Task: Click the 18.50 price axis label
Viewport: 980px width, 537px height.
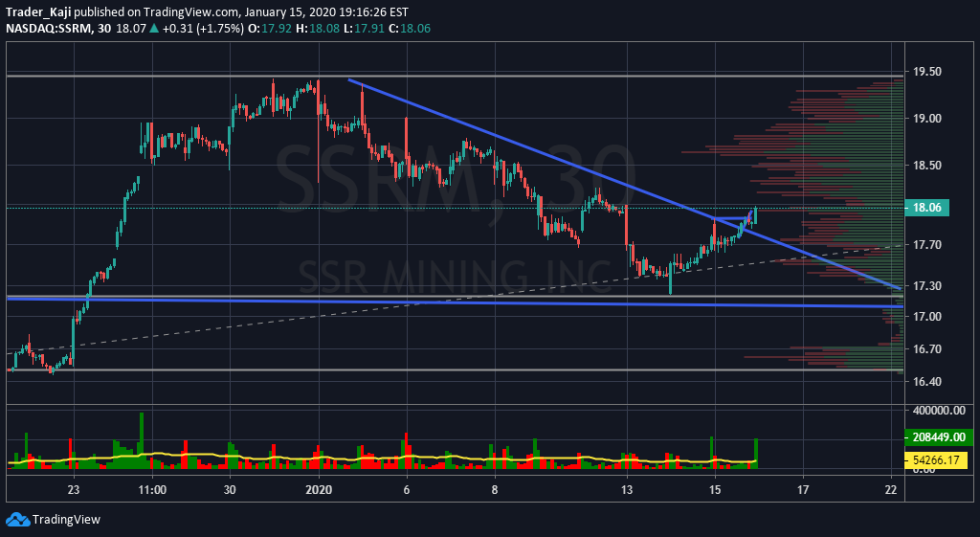Action: click(926, 166)
